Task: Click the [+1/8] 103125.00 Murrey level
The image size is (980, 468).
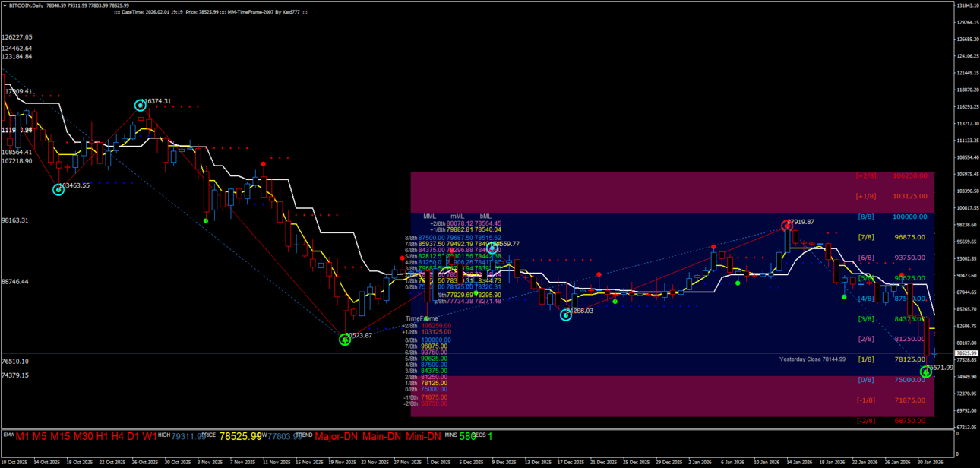Action: click(892, 196)
